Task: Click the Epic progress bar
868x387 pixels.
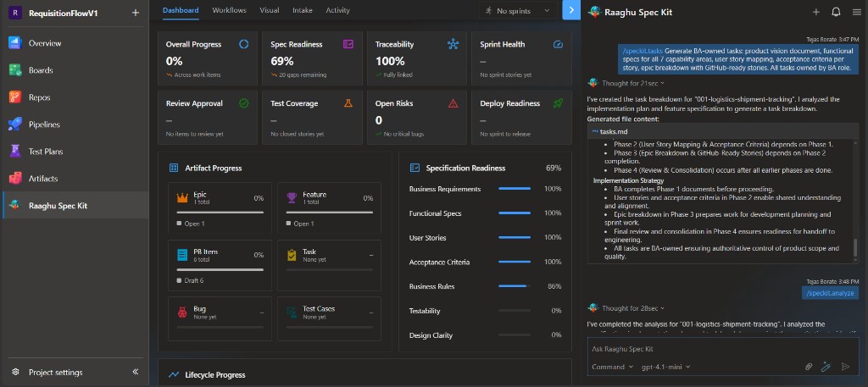Action: pos(220,213)
